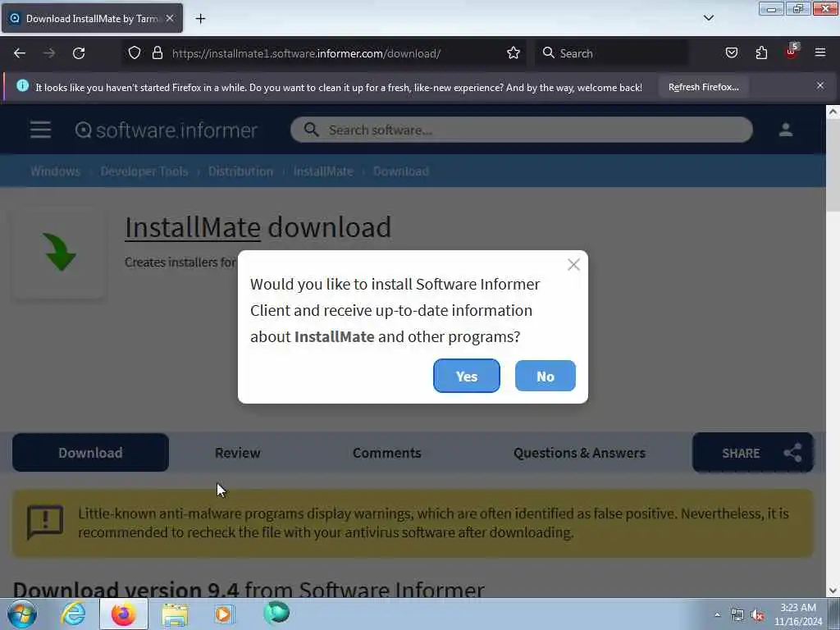Screen dimensions: 840x630
Task: Close the Download InstallMate tab
Action: click(170, 18)
